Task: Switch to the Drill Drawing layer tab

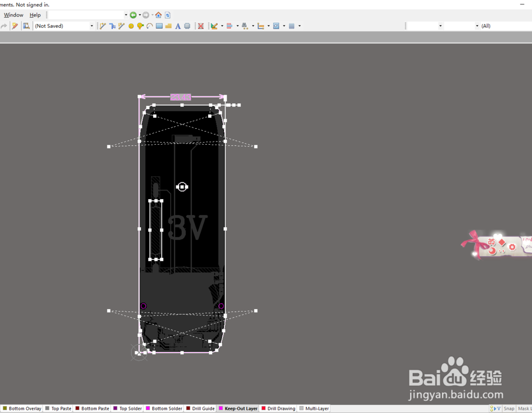Action: 278,409
